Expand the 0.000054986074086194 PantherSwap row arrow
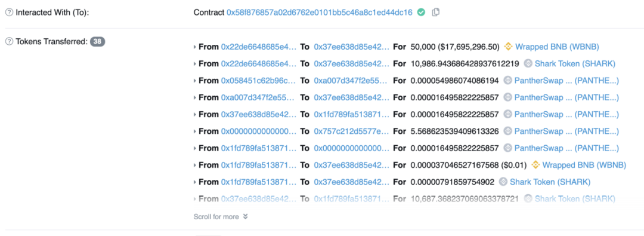This screenshot has width=644, height=236. 195,81
